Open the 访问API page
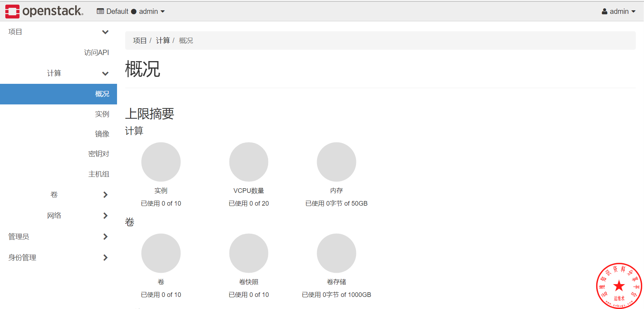This screenshot has width=644, height=309. point(96,53)
